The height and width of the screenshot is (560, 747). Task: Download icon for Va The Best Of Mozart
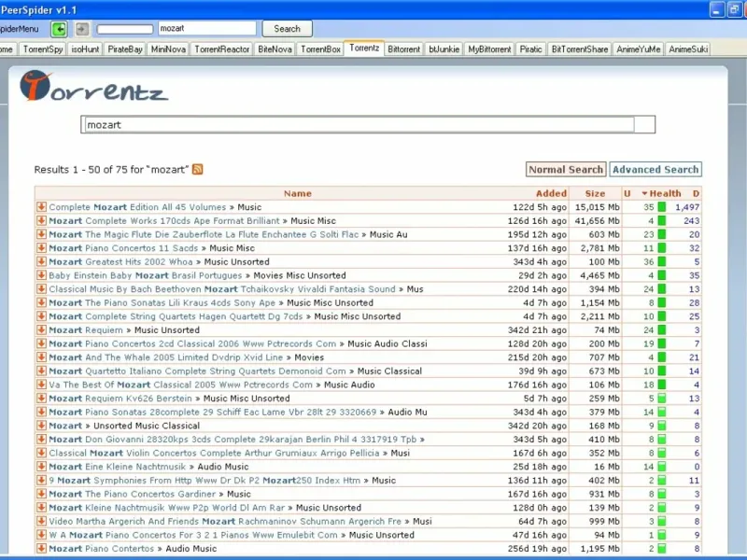coord(41,385)
